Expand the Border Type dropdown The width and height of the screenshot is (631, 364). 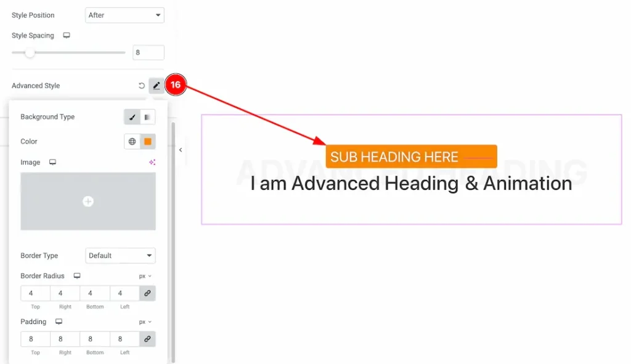[120, 256]
